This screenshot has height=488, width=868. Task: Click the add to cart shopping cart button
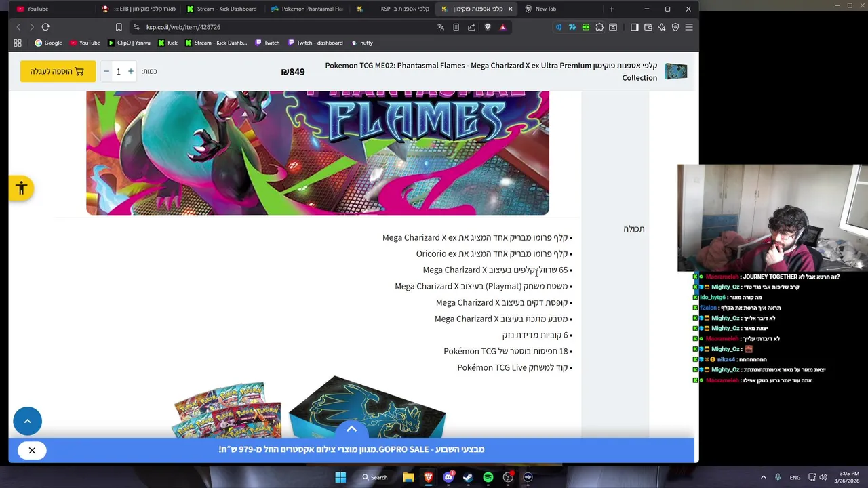pos(58,71)
